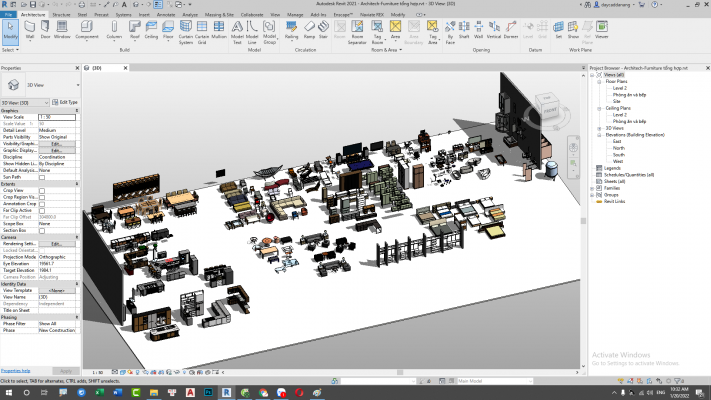
Task: Toggle the Section Box checkbox
Action: 41,229
